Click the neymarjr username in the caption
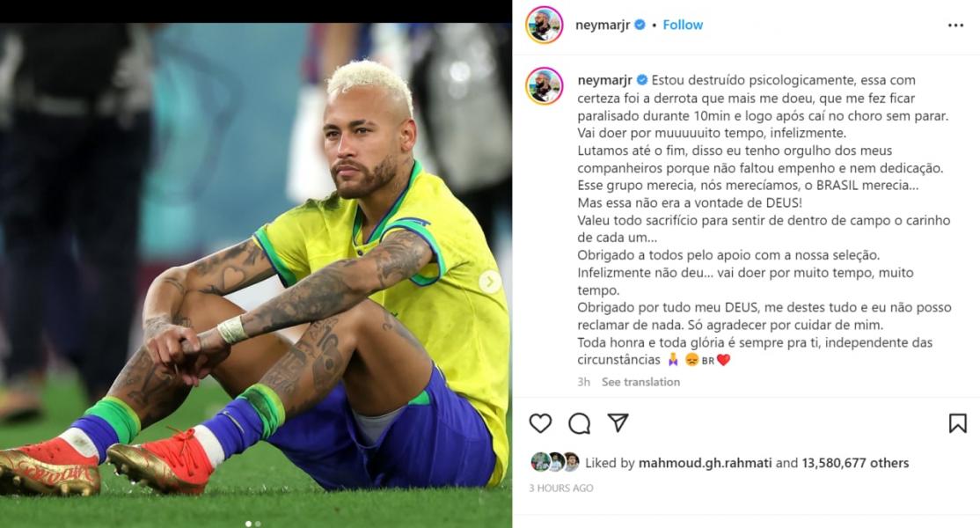Image resolution: width=980 pixels, height=528 pixels. (x=605, y=80)
